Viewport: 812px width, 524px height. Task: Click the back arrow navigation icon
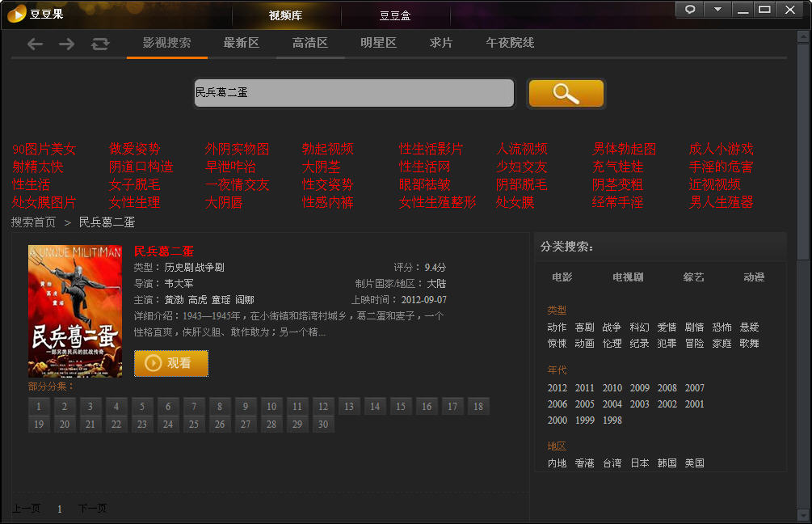(x=35, y=44)
